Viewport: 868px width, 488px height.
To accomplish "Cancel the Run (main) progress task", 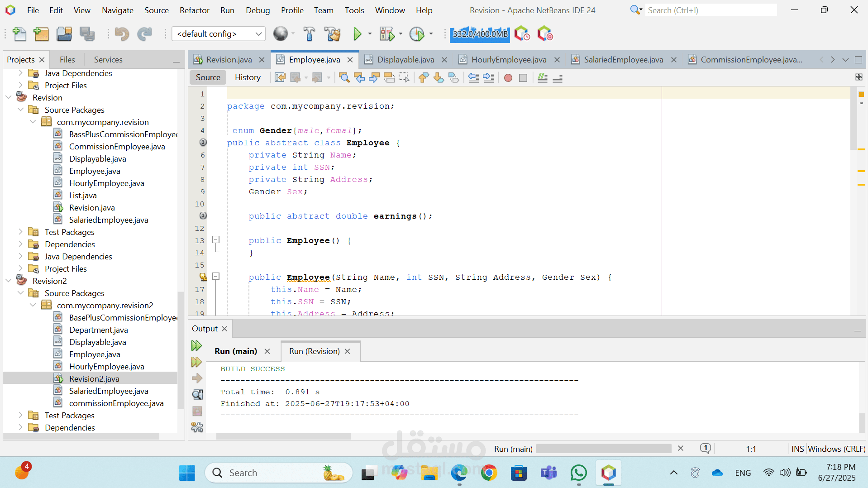I will pos(681,448).
